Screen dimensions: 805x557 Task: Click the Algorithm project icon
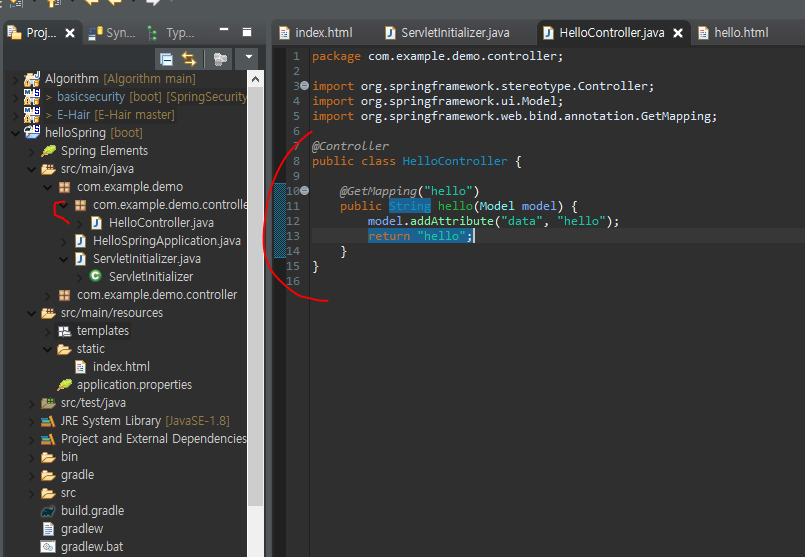(32, 79)
